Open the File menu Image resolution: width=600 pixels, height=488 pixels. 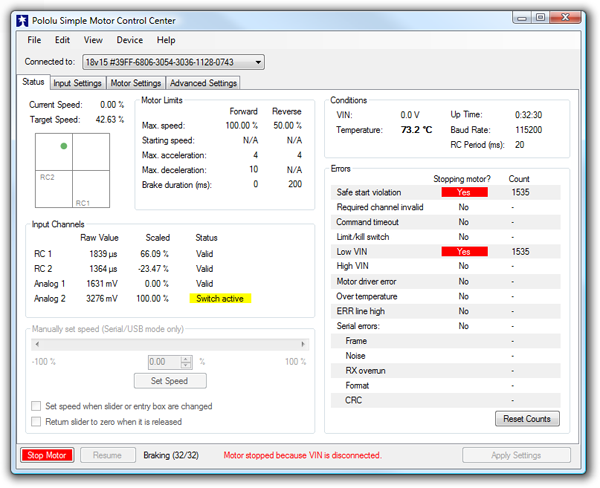pyautogui.click(x=34, y=40)
